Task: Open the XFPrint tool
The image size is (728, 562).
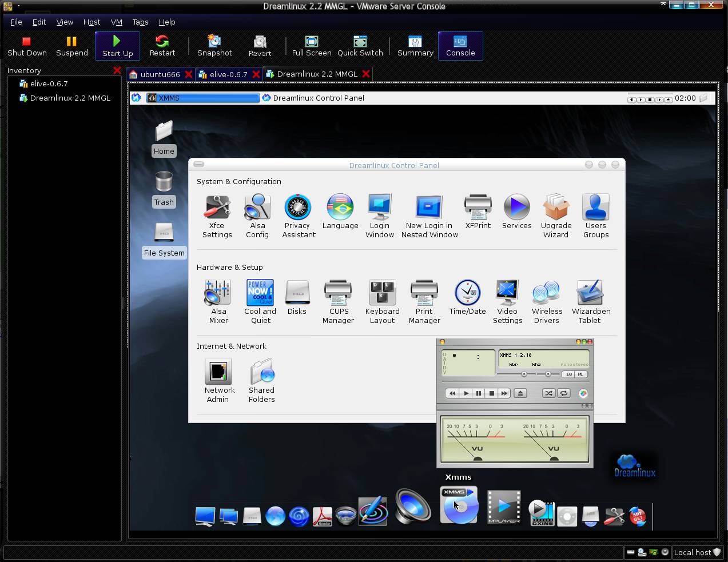Action: coord(478,212)
